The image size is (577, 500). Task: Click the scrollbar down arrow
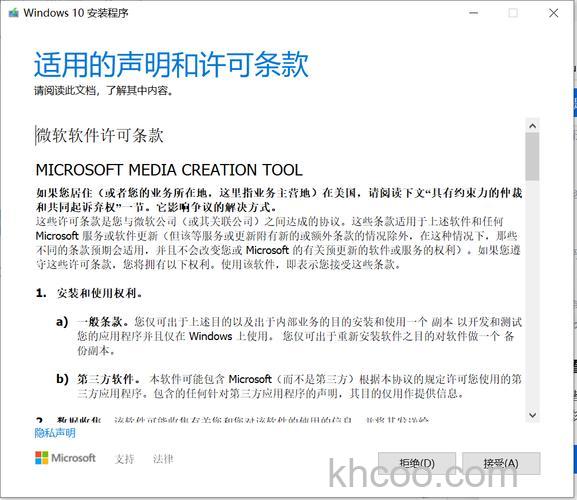[532, 415]
